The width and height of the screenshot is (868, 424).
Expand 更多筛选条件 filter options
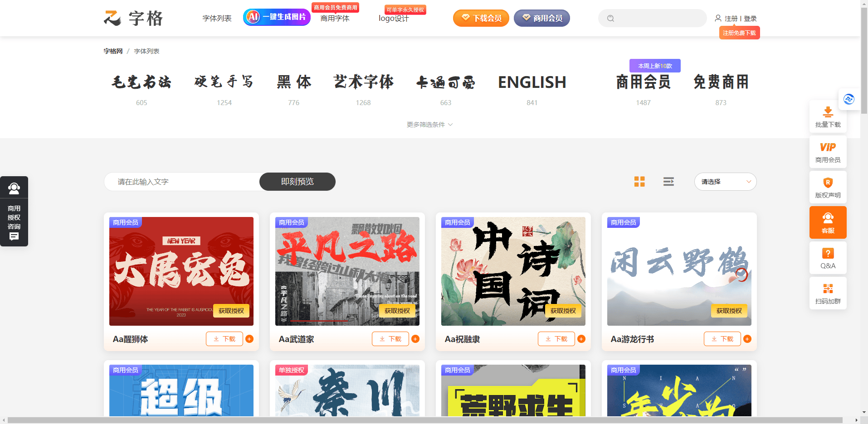tap(429, 124)
